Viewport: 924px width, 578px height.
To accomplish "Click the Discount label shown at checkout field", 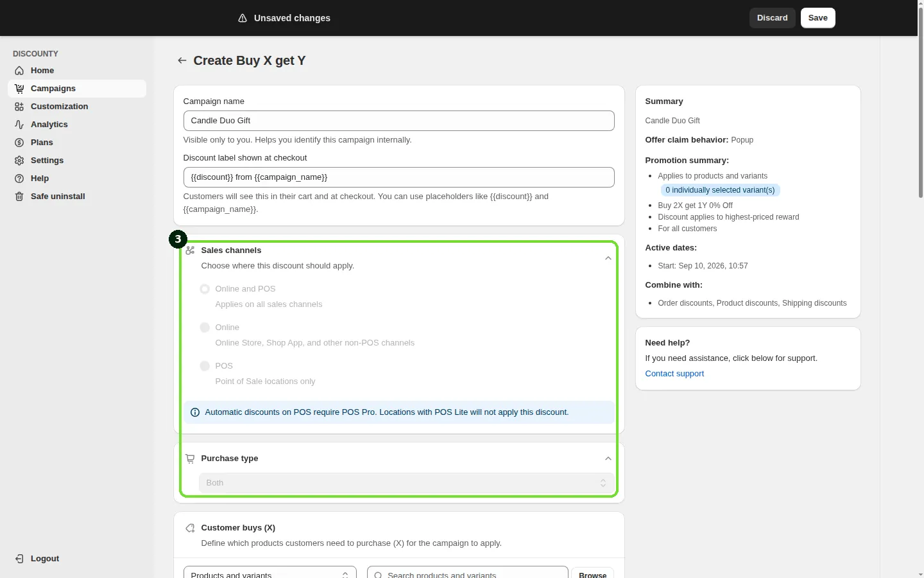I will (398, 177).
